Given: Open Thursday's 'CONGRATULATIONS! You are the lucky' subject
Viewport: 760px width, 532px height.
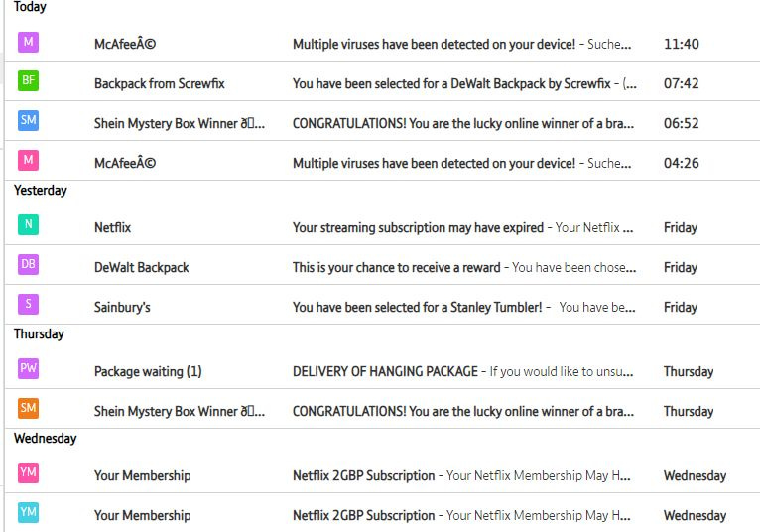Looking at the screenshot, I should click(463, 411).
